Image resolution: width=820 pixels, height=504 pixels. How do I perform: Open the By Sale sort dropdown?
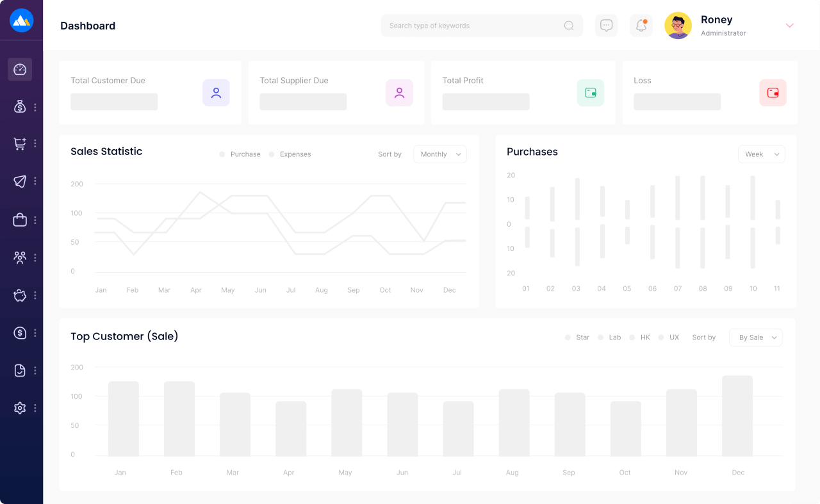pos(755,337)
